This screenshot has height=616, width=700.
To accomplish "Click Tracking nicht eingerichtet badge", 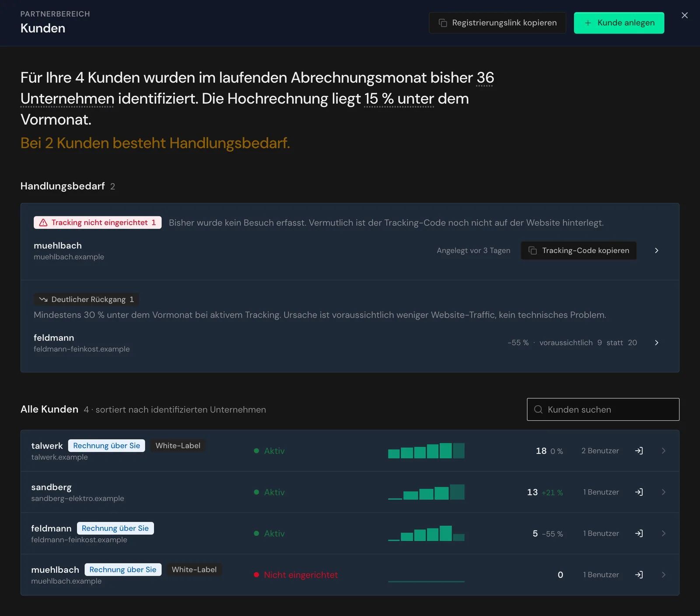I will pyautogui.click(x=98, y=223).
